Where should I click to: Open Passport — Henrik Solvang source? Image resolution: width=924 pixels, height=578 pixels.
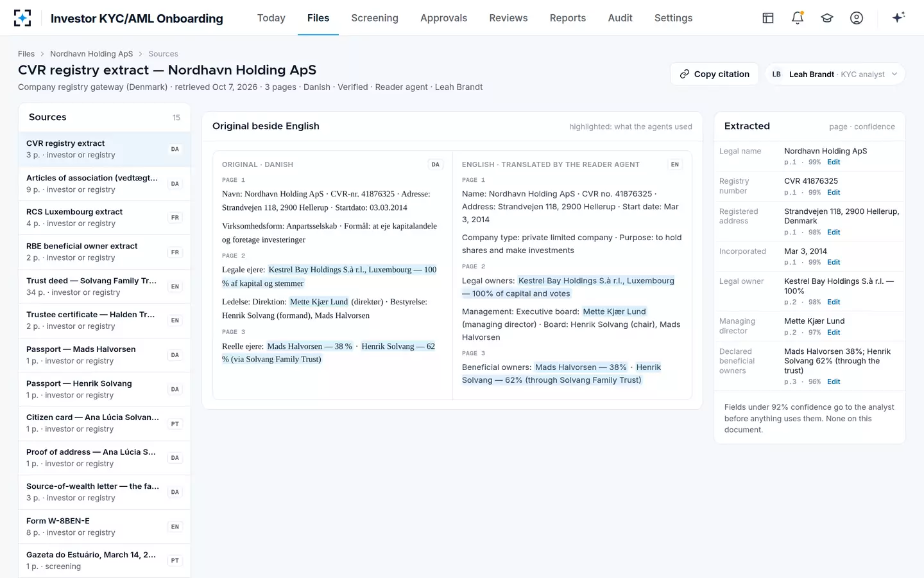click(105, 389)
